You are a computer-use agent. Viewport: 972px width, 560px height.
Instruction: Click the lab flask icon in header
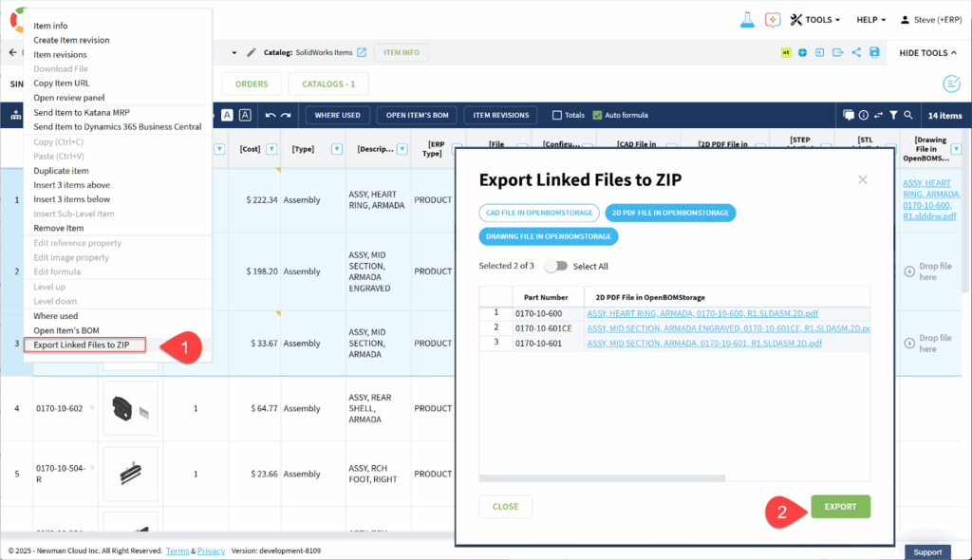pyautogui.click(x=746, y=20)
